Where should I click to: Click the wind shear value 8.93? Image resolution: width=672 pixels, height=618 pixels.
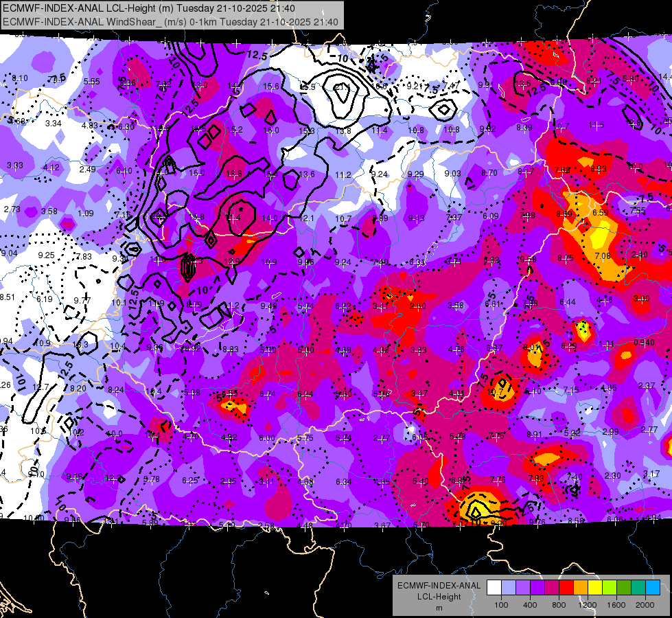pyautogui.click(x=599, y=168)
